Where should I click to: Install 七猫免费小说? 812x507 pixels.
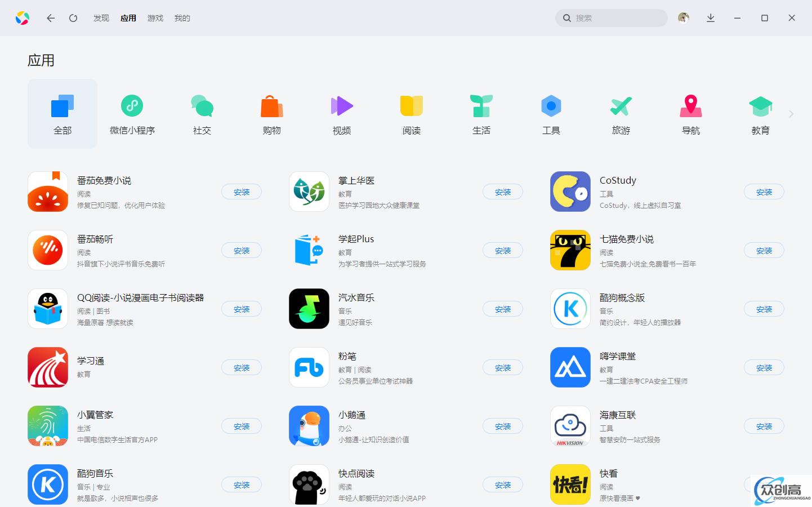[x=764, y=251]
